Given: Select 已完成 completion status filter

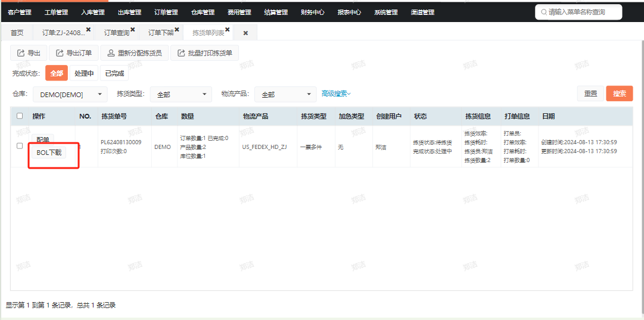Looking at the screenshot, I should (114, 73).
